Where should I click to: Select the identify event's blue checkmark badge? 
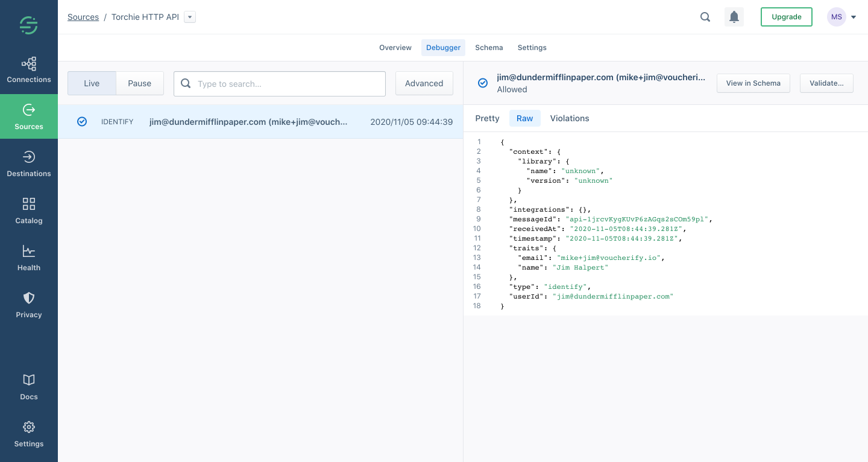pyautogui.click(x=81, y=121)
